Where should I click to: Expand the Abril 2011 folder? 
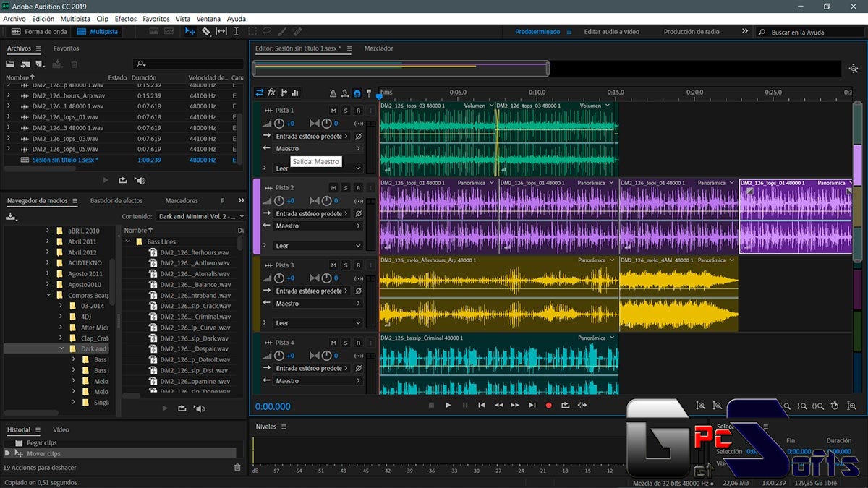point(48,242)
